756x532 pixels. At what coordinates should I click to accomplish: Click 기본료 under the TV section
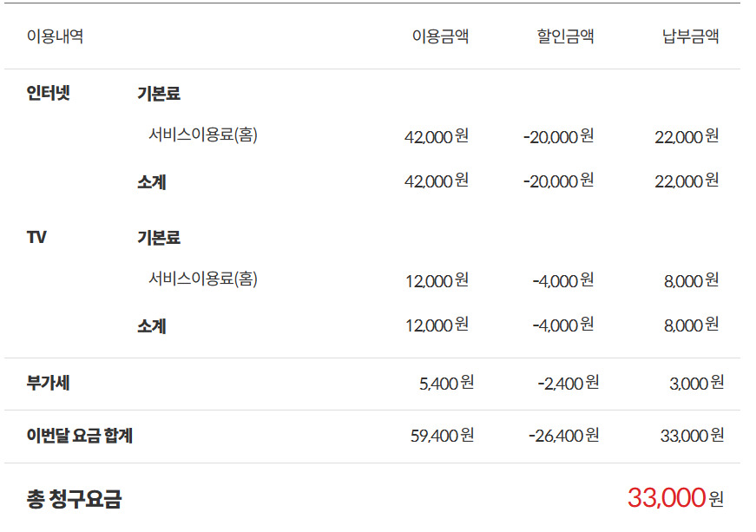click(x=159, y=238)
